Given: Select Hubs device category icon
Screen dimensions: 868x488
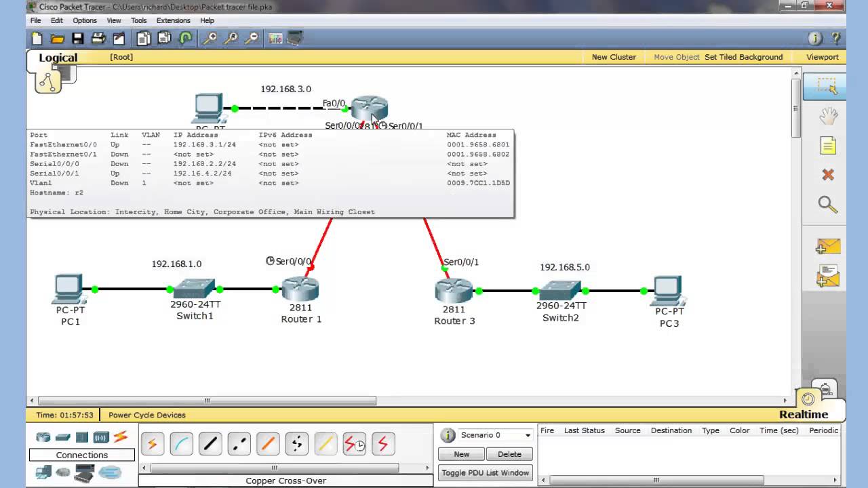Looking at the screenshot, I should point(82,437).
